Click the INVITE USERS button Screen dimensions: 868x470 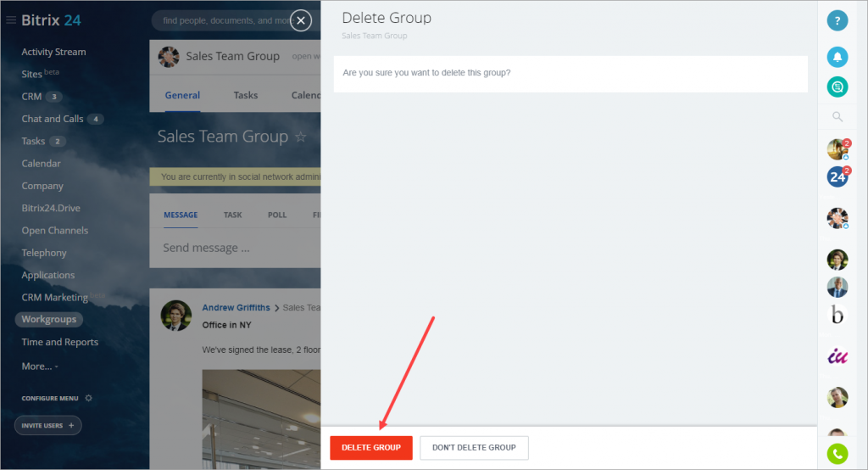(47, 426)
